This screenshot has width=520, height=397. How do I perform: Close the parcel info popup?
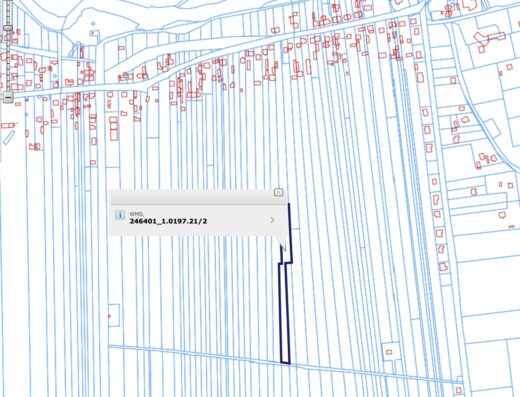(278, 192)
